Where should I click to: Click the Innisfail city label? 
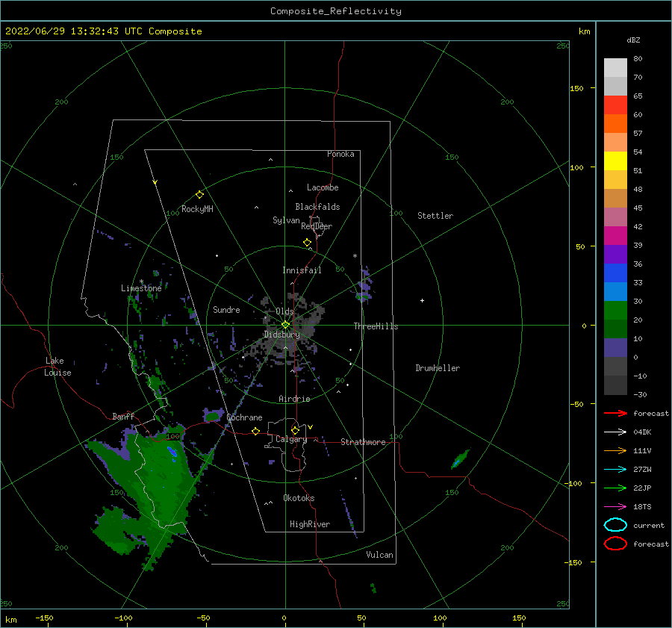point(302,270)
